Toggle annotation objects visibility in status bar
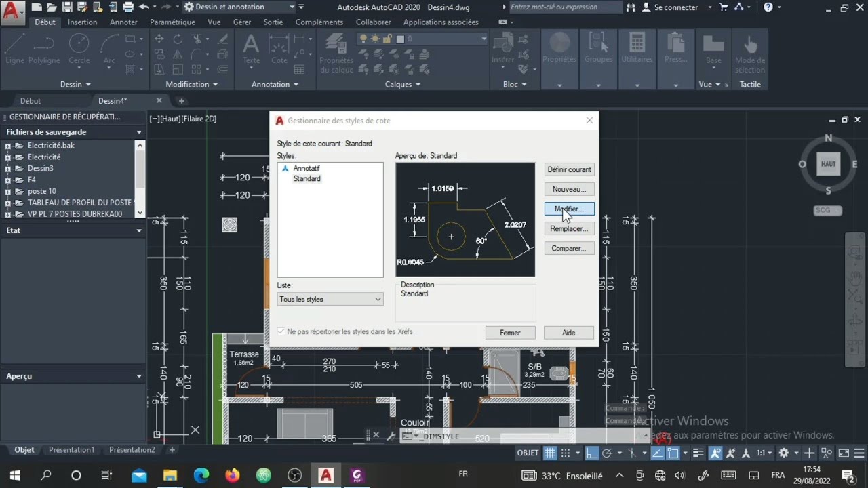Screen dimensions: 868x488 click(x=715, y=453)
